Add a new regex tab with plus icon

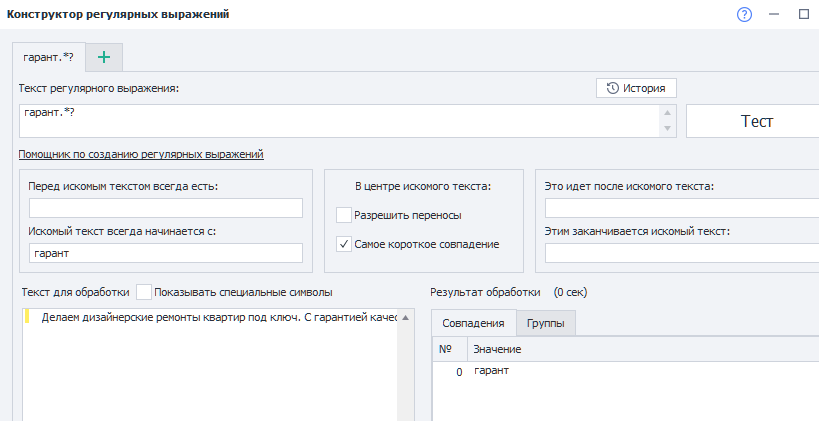(104, 57)
